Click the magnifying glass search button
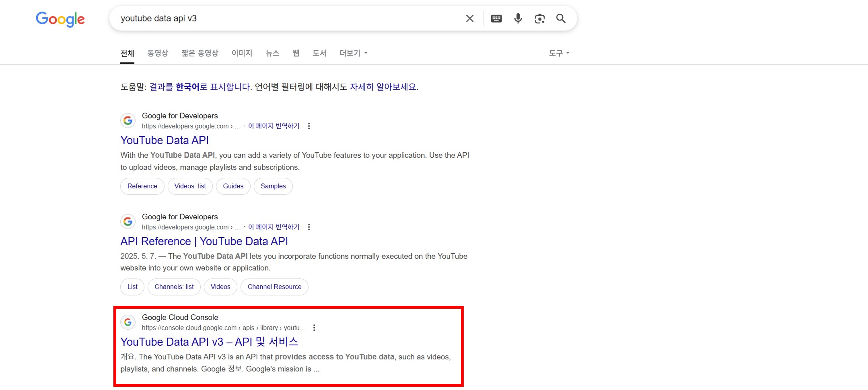 (x=561, y=19)
